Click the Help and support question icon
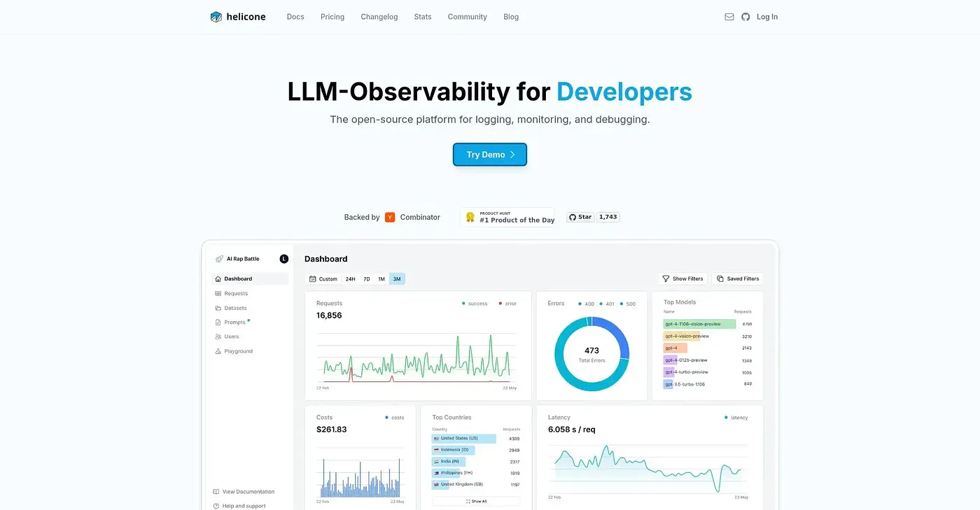Image resolution: width=980 pixels, height=510 pixels. pos(216,506)
